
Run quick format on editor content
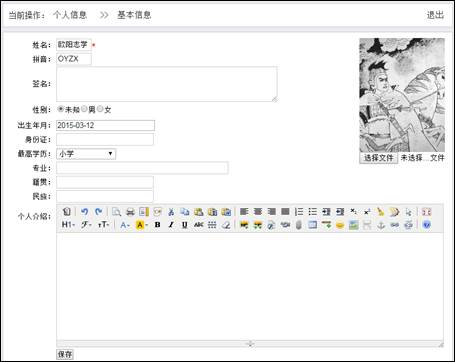395,212
